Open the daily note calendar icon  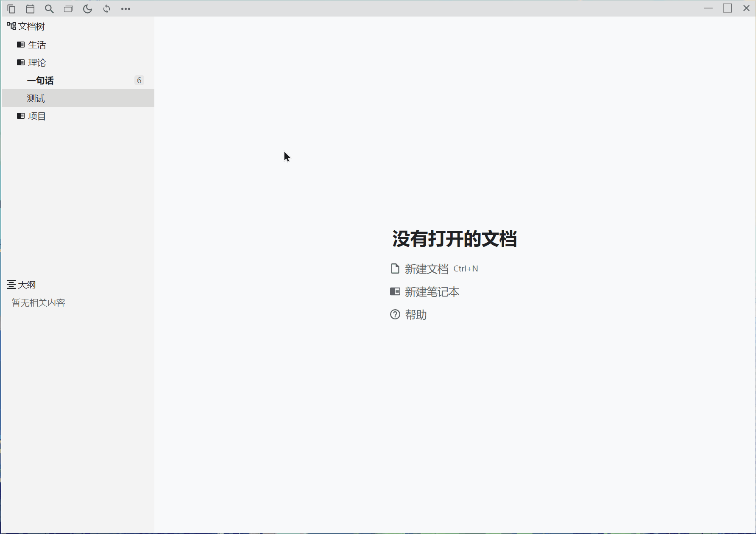30,9
